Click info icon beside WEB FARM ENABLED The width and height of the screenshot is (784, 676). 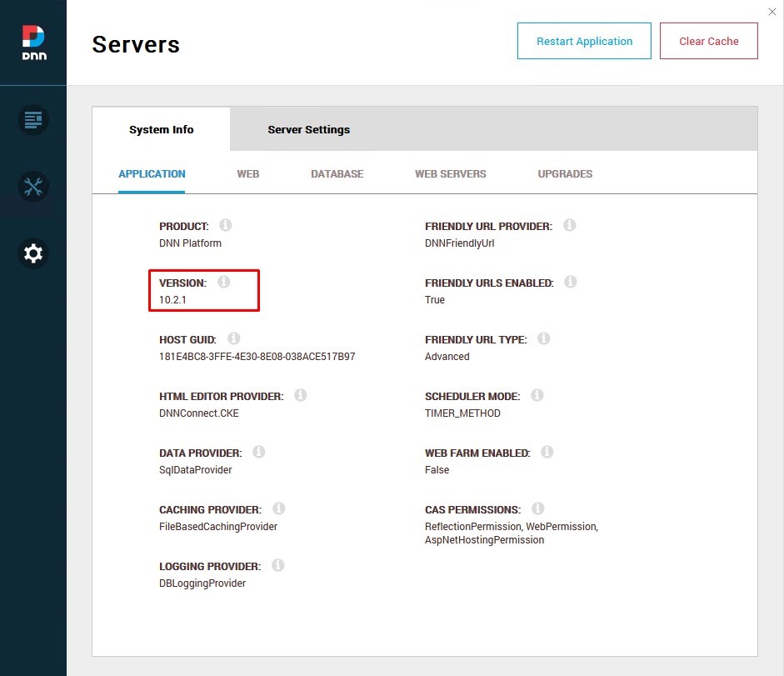point(547,453)
